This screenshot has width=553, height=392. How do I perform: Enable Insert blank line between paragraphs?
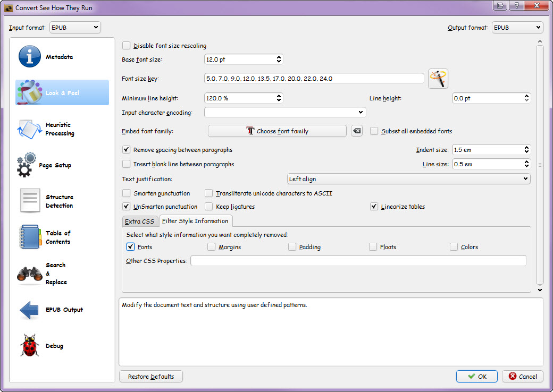126,164
